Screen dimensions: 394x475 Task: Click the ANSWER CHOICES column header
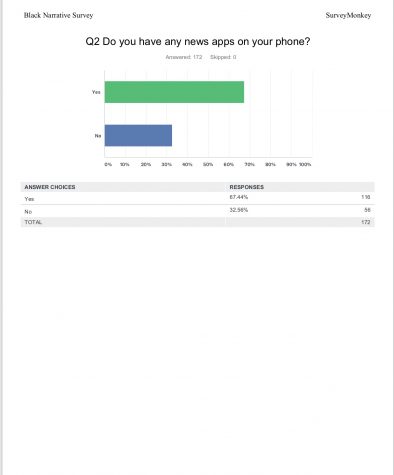click(50, 187)
